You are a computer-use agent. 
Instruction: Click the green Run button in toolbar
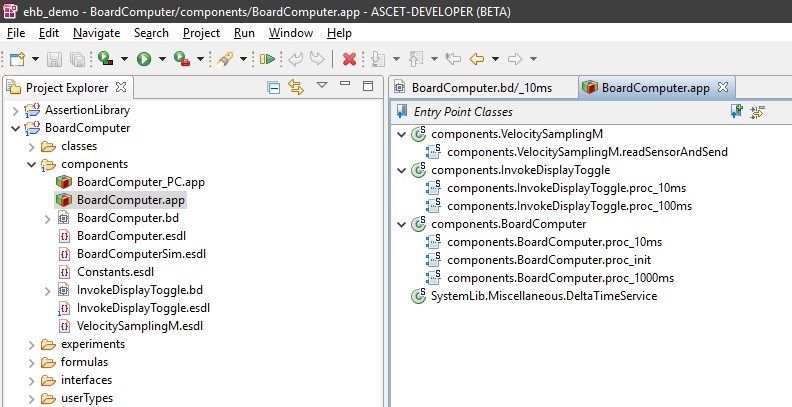[144, 59]
